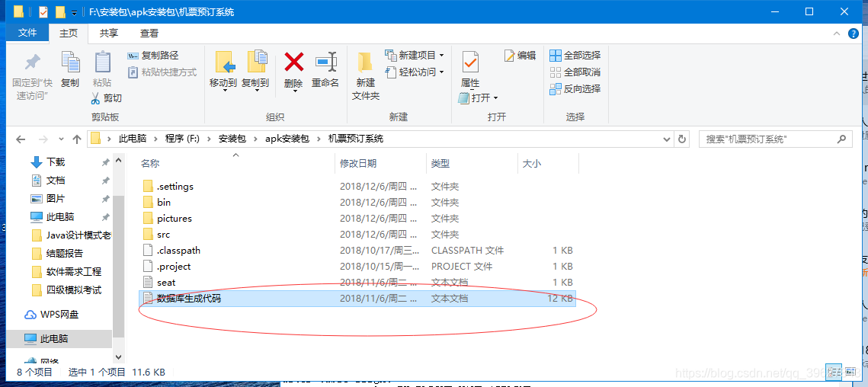Select the pictures folder
This screenshot has width=868, height=387.
click(x=357, y=219)
